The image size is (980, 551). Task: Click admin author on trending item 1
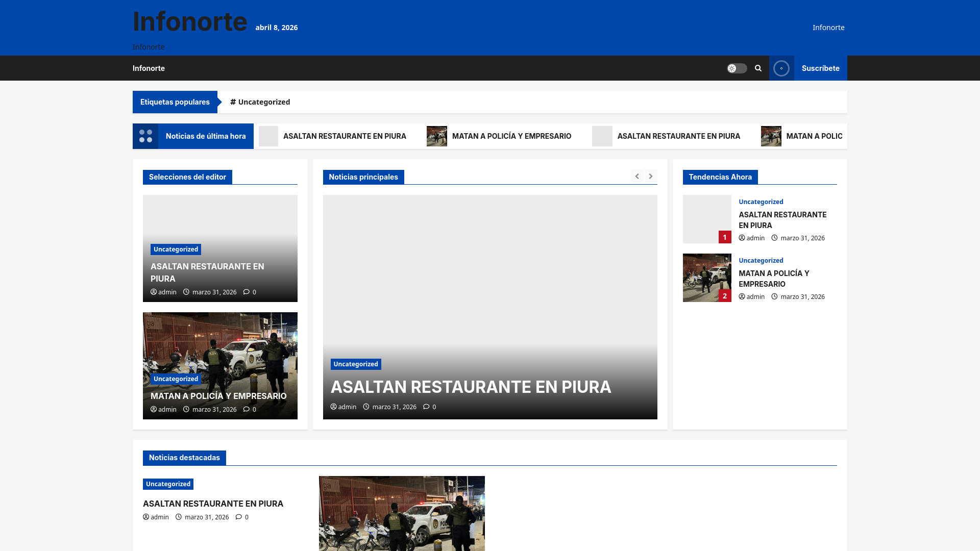752,238
